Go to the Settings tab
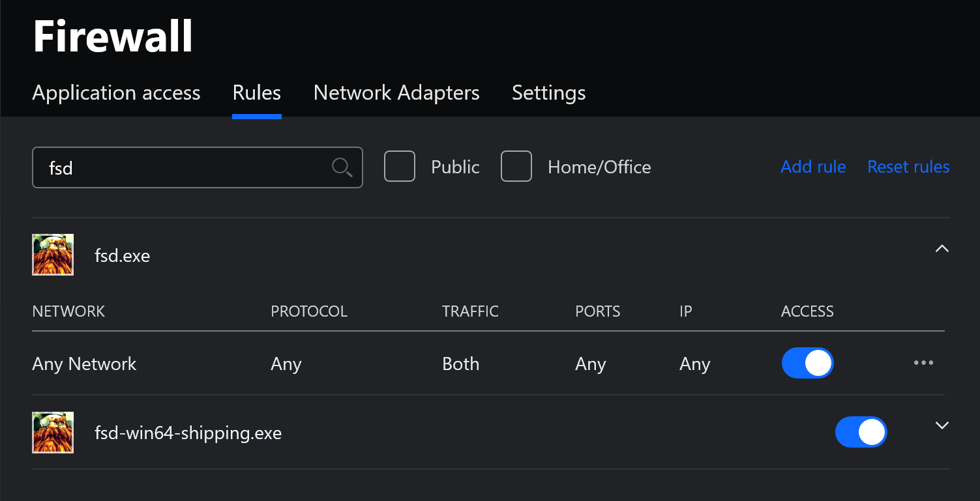Screen dimensions: 980x501 pyautogui.click(x=548, y=93)
